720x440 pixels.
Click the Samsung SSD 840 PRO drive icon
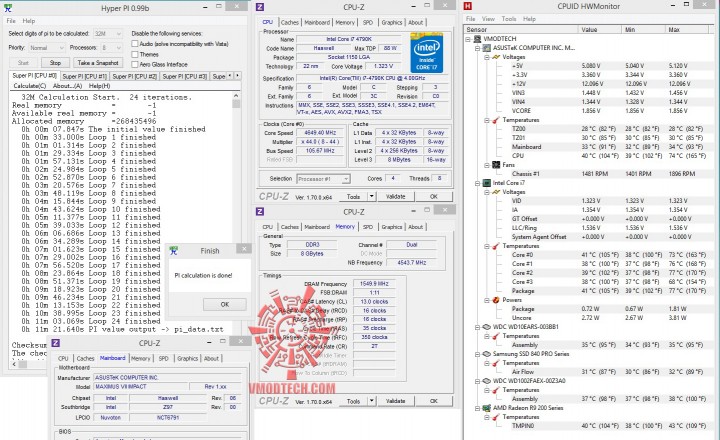pos(487,354)
